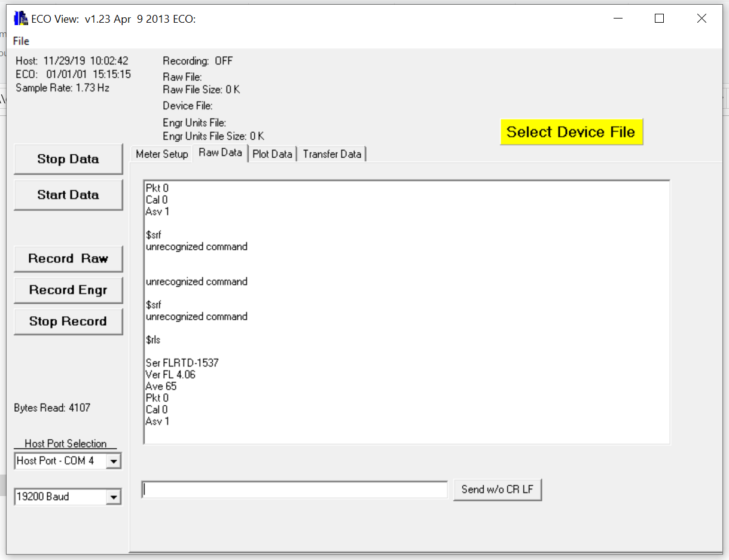Start recording with Record Raw
The image size is (729, 560).
pos(68,259)
